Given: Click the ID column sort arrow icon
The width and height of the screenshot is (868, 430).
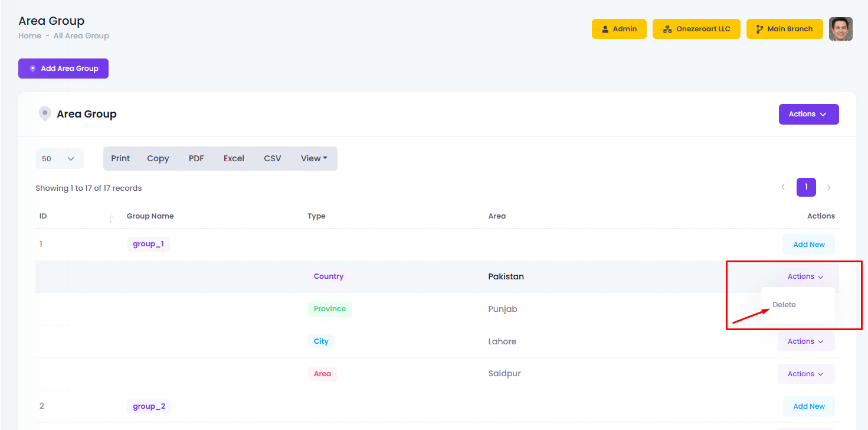Looking at the screenshot, I should click(x=110, y=219).
